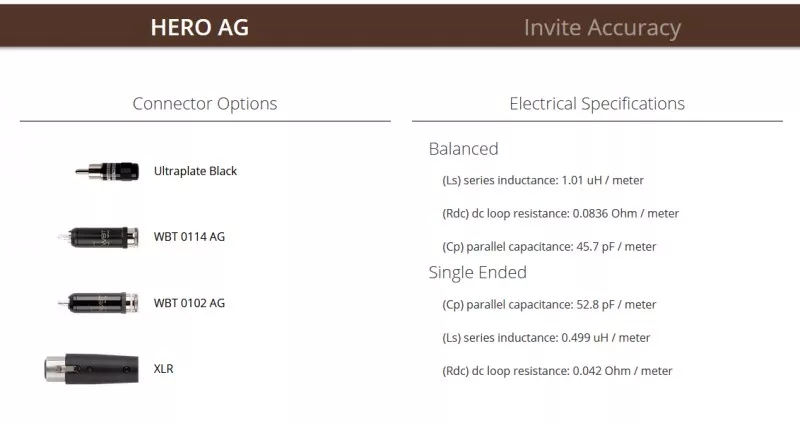Viewport: 800px width, 423px height.
Task: Click the Invite Accuracy banner text
Action: [x=602, y=28]
